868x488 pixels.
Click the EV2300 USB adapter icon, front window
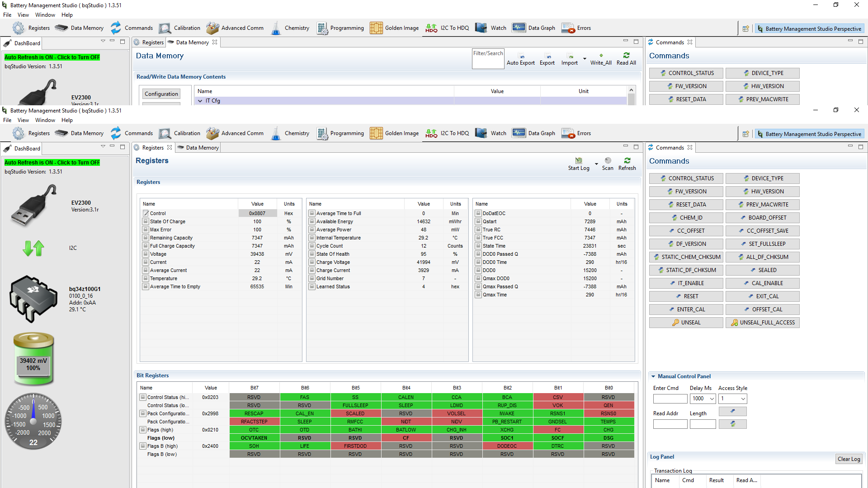tap(34, 206)
